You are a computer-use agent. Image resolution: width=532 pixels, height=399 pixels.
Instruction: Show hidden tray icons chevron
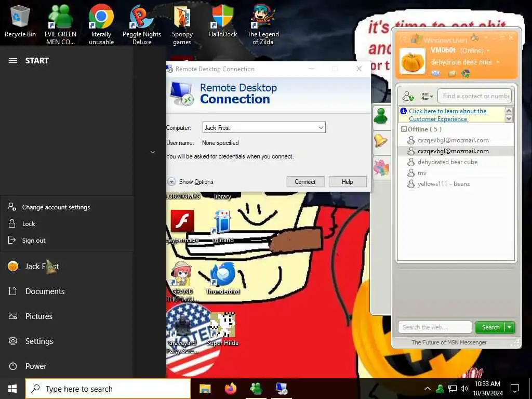428,389
